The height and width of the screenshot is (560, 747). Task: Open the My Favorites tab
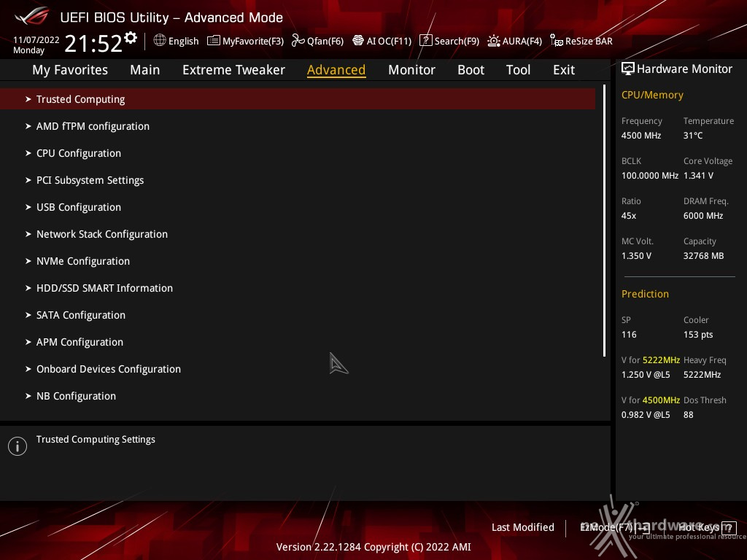[x=70, y=70]
